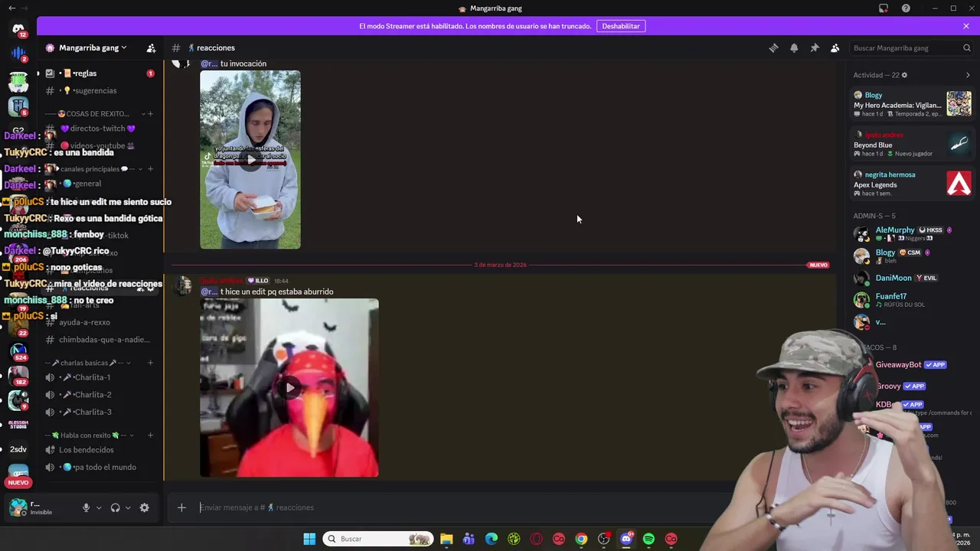
Task: Click the NUEVO unread badge in the server list
Action: click(18, 483)
